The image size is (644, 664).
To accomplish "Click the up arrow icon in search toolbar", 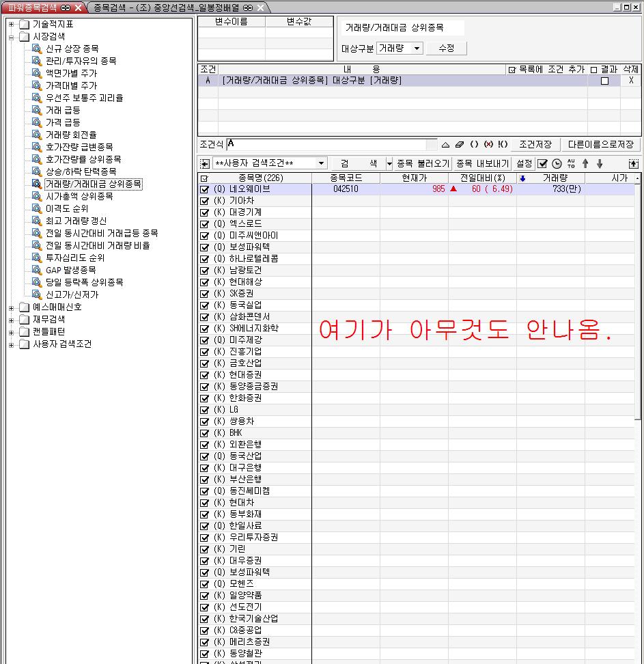I will pos(585,164).
